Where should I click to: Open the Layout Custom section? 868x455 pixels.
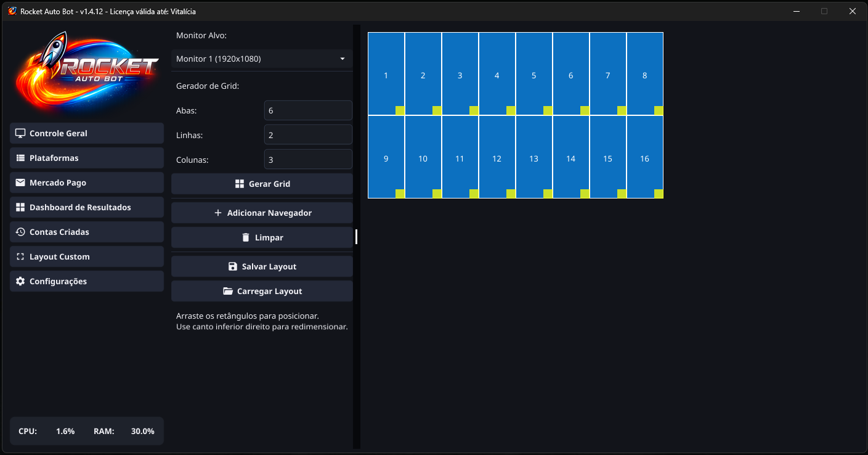tap(86, 256)
